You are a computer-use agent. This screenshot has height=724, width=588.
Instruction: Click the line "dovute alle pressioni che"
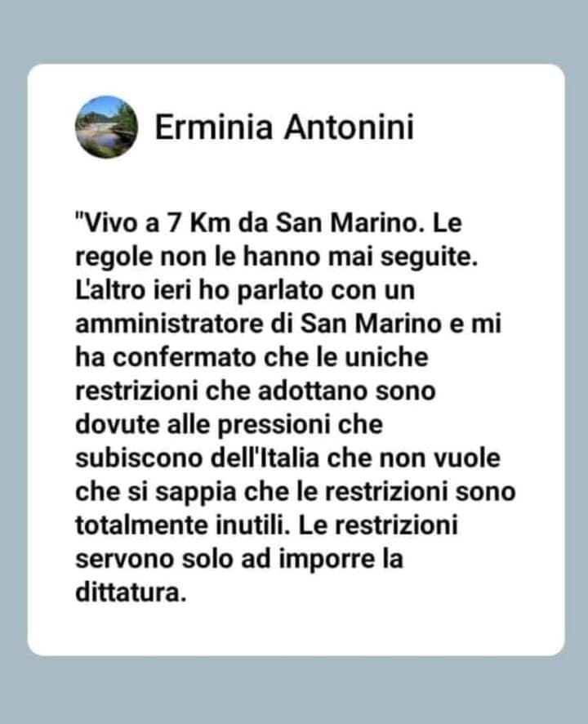[229, 425]
